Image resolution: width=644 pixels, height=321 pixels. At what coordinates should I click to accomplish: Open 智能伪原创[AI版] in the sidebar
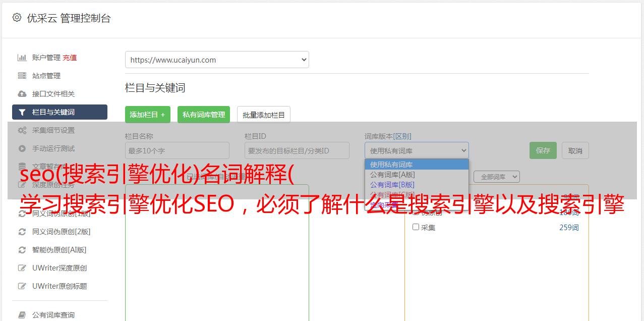coord(60,250)
